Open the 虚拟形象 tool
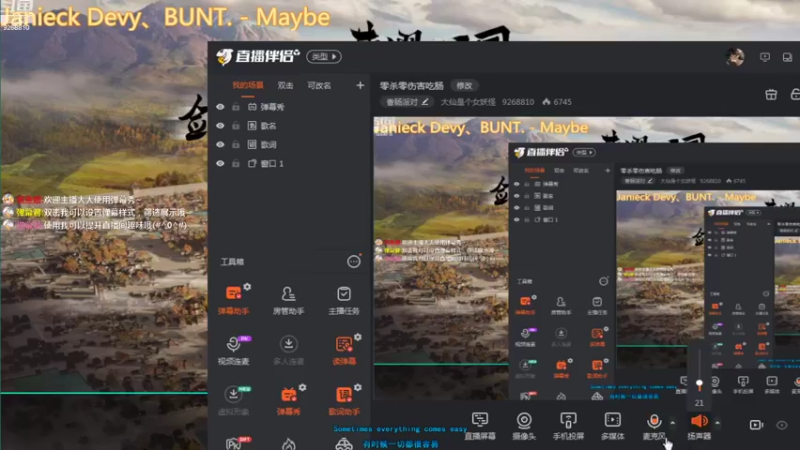 (x=234, y=401)
